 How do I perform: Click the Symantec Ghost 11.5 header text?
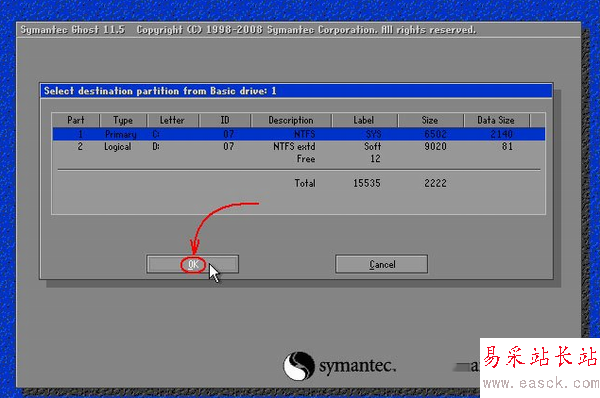click(x=73, y=30)
